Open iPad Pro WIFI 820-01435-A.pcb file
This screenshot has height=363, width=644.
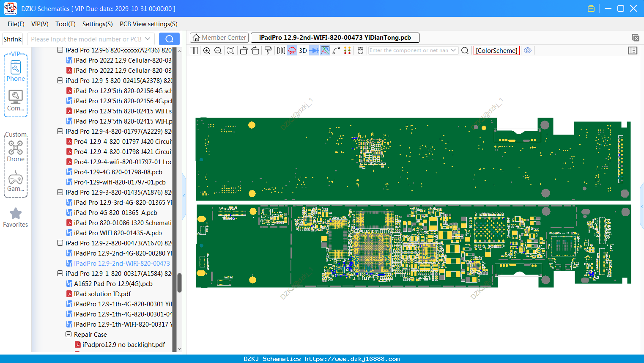point(118,233)
